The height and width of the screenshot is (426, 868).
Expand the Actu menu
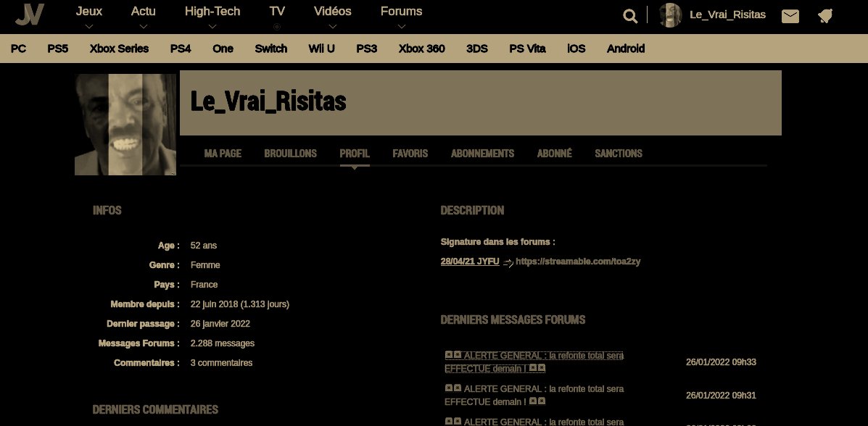tap(144, 11)
